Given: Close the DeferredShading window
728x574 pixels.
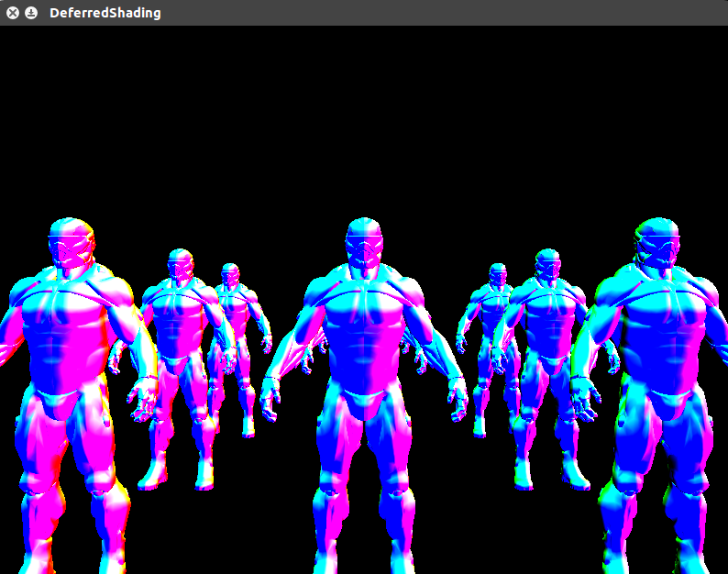Looking at the screenshot, I should [13, 13].
